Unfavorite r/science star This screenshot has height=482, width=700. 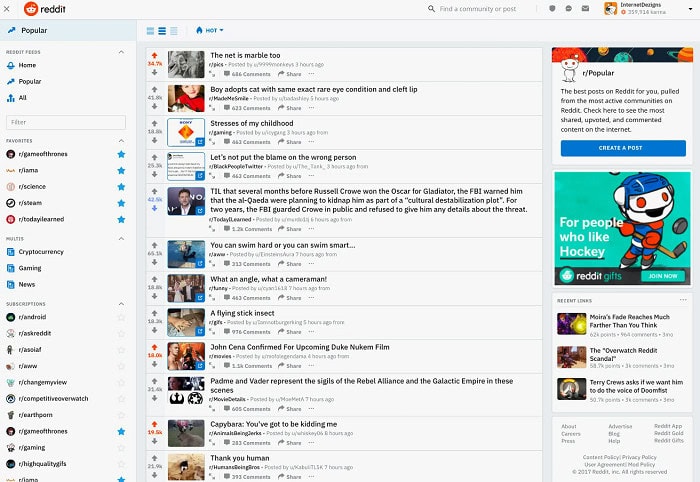click(x=121, y=187)
